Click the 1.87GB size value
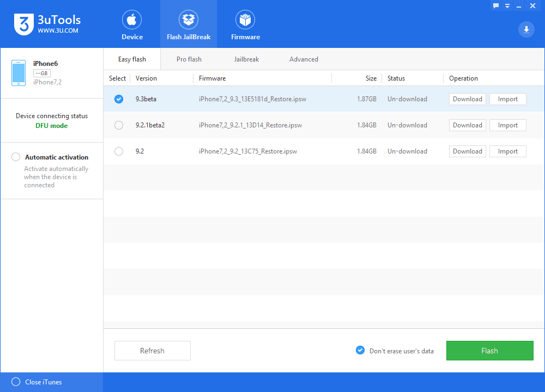 coord(367,99)
